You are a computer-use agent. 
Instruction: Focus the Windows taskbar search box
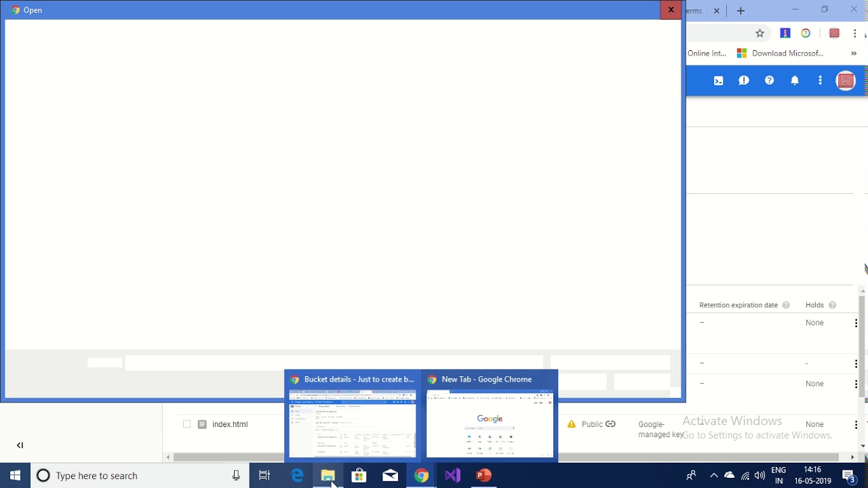pos(139,476)
